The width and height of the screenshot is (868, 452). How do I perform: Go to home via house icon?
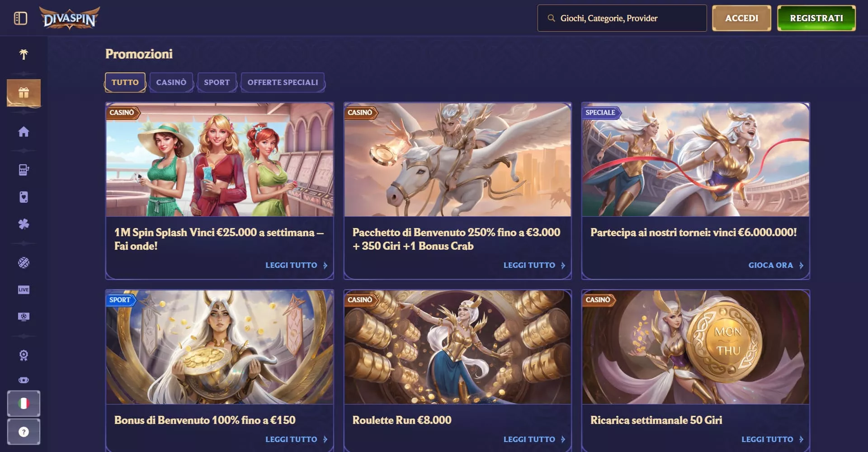tap(24, 132)
